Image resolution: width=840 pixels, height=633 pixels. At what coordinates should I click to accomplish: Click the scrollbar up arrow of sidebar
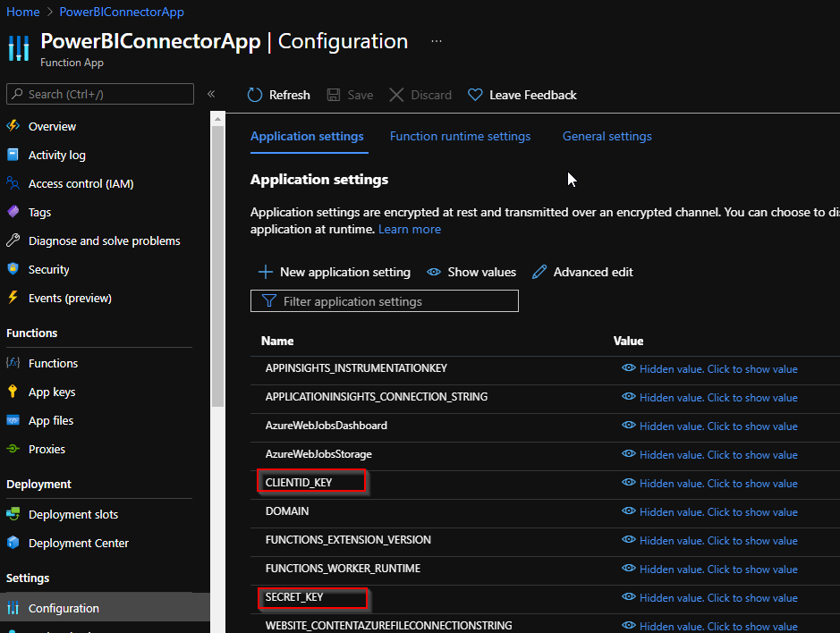point(217,119)
